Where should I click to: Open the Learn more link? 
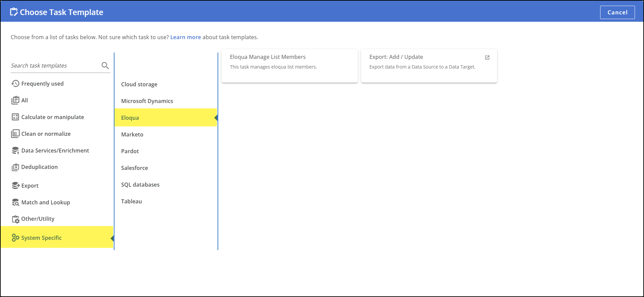click(x=185, y=37)
